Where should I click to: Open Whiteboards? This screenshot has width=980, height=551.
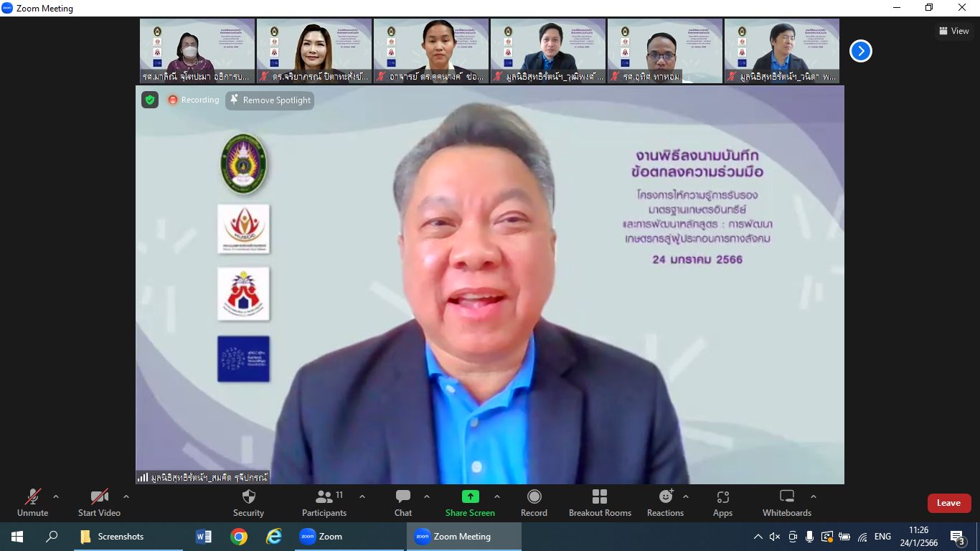[787, 503]
